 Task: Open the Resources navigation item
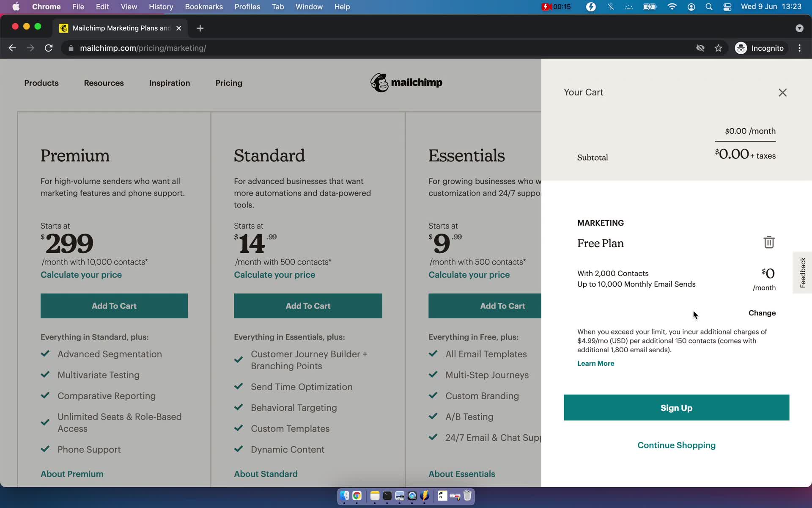(104, 83)
